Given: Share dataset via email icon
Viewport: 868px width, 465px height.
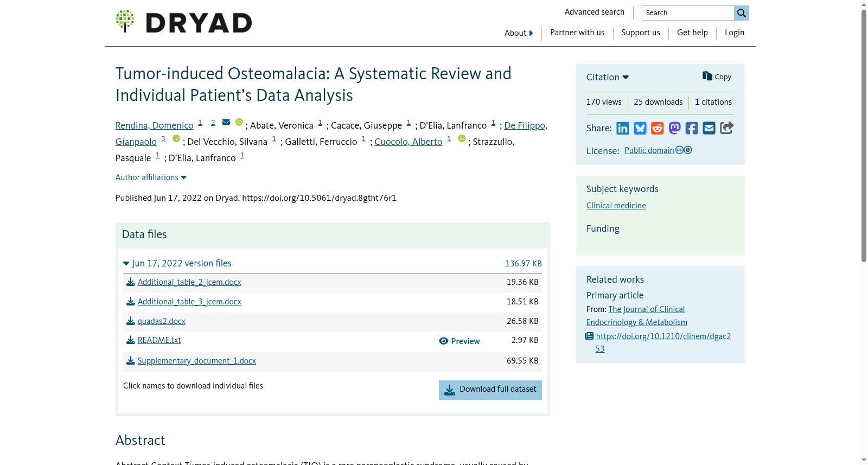Looking at the screenshot, I should 709,128.
